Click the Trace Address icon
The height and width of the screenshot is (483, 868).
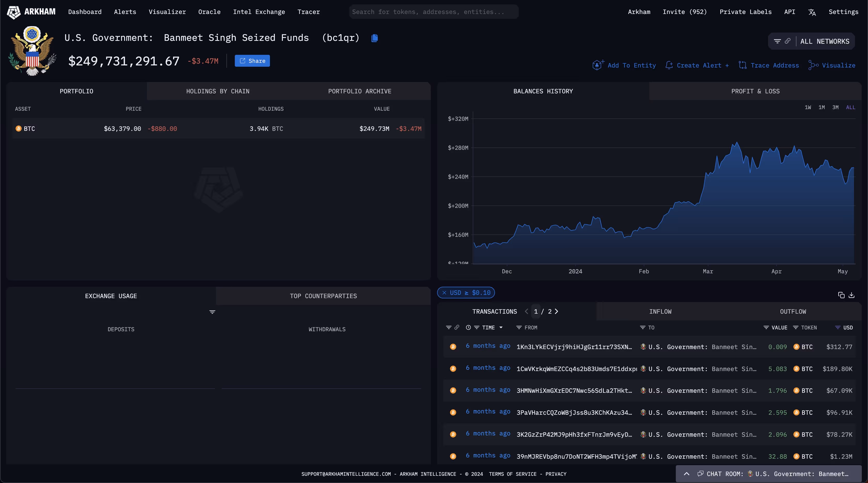[x=742, y=65]
